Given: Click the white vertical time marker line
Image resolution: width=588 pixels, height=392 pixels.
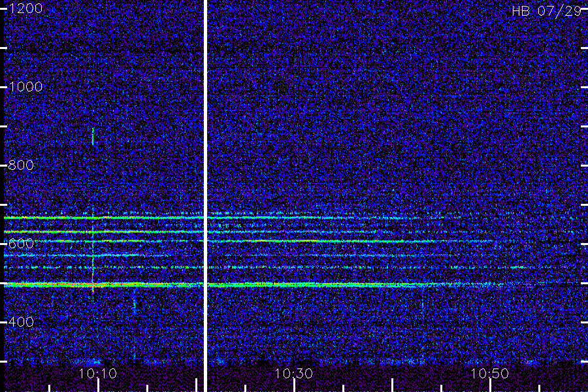Looking at the screenshot, I should (x=205, y=196).
